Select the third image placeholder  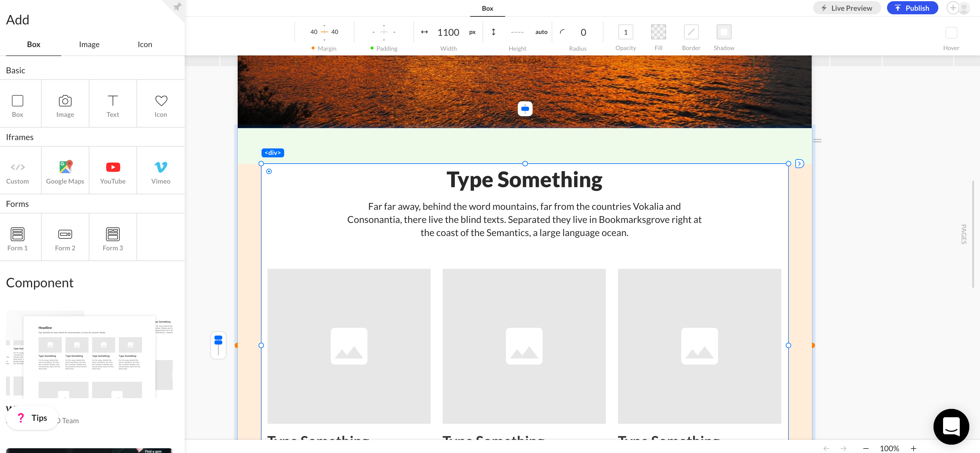(699, 346)
